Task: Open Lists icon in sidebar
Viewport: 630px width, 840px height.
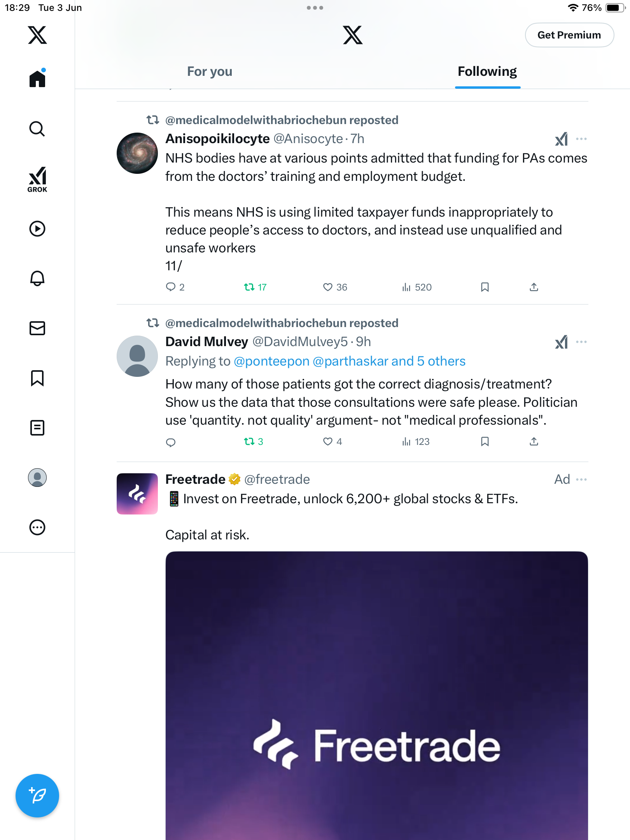Action: coord(37,428)
